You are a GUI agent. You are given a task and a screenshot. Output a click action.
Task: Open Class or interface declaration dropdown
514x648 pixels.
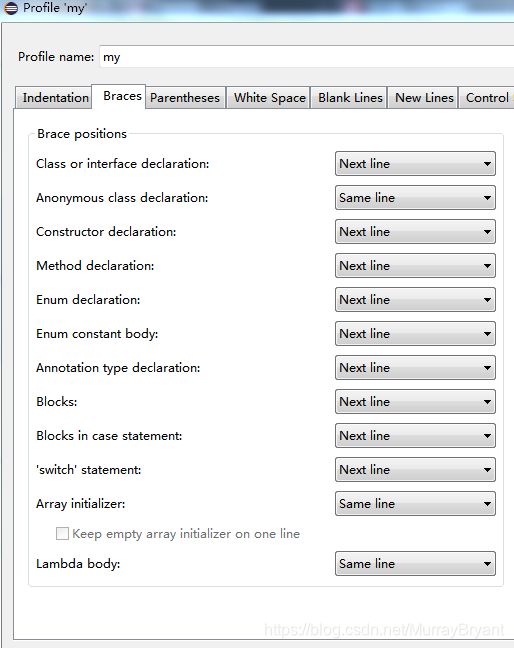pyautogui.click(x=415, y=164)
